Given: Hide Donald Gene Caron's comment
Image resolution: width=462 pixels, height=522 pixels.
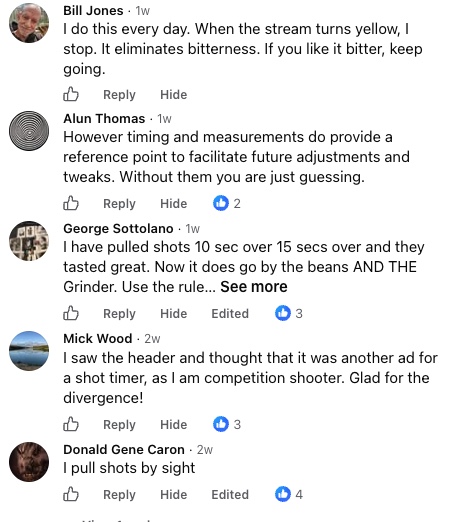Looking at the screenshot, I should pyautogui.click(x=174, y=494).
